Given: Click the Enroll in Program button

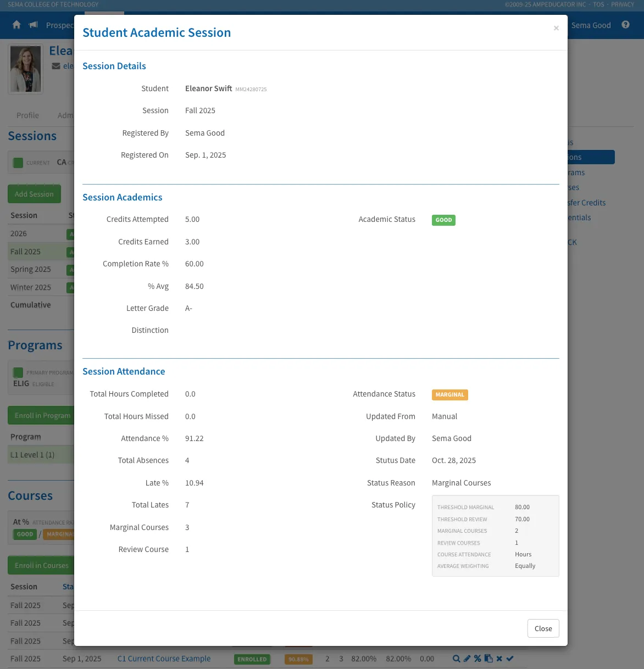Looking at the screenshot, I should tap(41, 415).
